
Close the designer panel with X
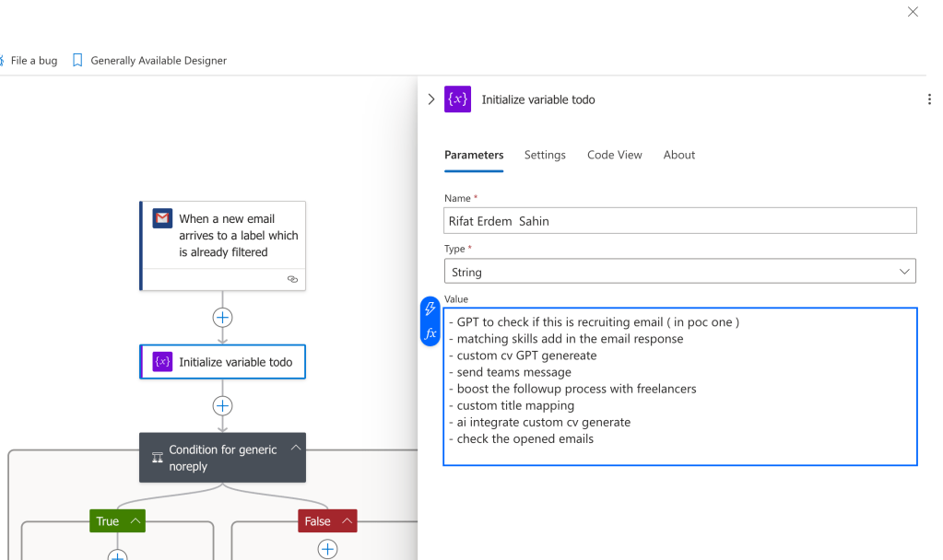coord(913,11)
